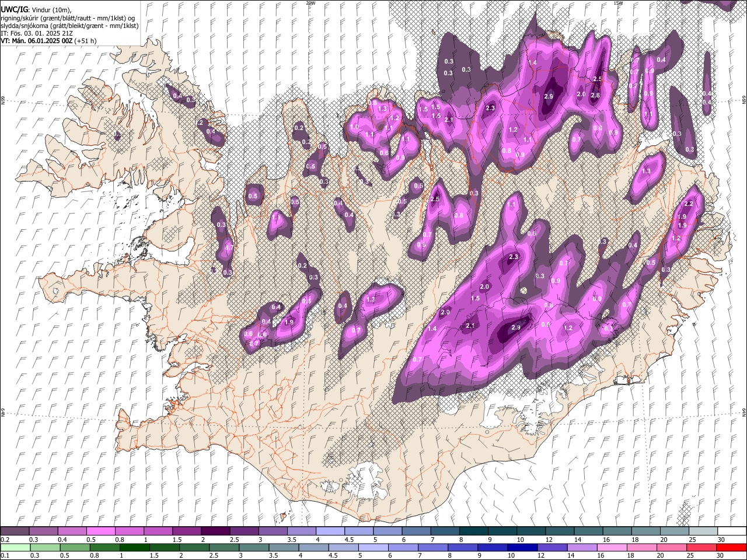The height and width of the screenshot is (560, 747).
Task: Click the lightest green 0.1–0.3 rain legend swatch
Action: click(x=15, y=547)
